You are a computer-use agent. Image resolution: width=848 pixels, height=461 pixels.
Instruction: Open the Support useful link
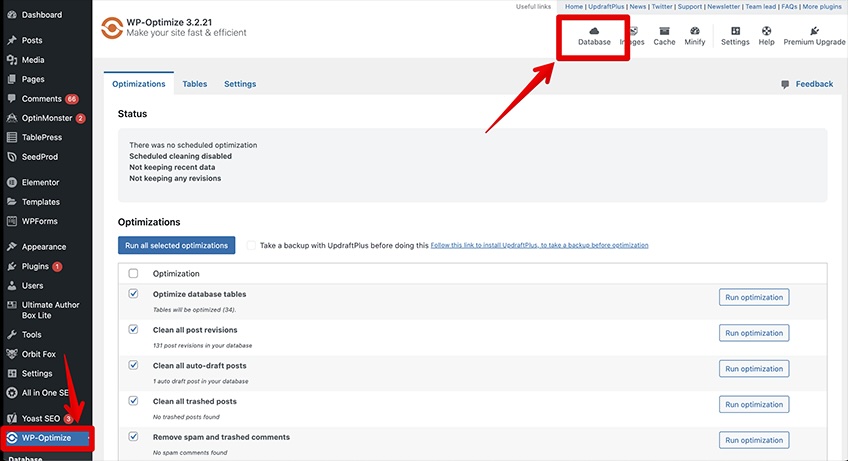[x=690, y=6]
